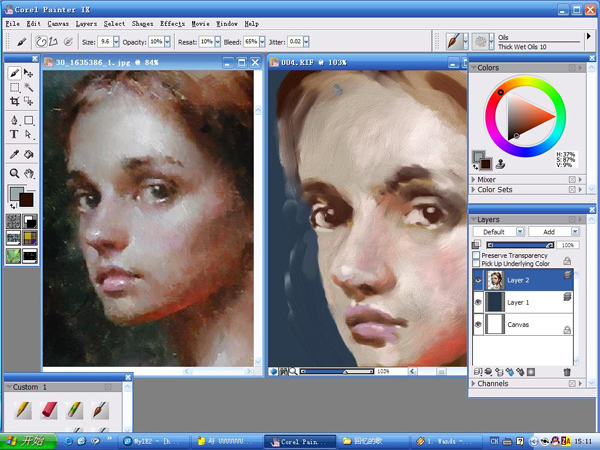Choose the Rectangular Selection tool

click(x=15, y=87)
